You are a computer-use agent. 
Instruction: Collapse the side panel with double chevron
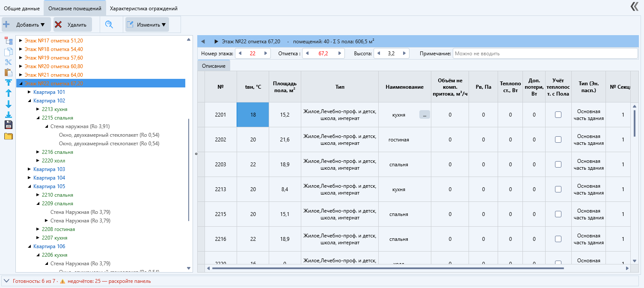(634, 6)
